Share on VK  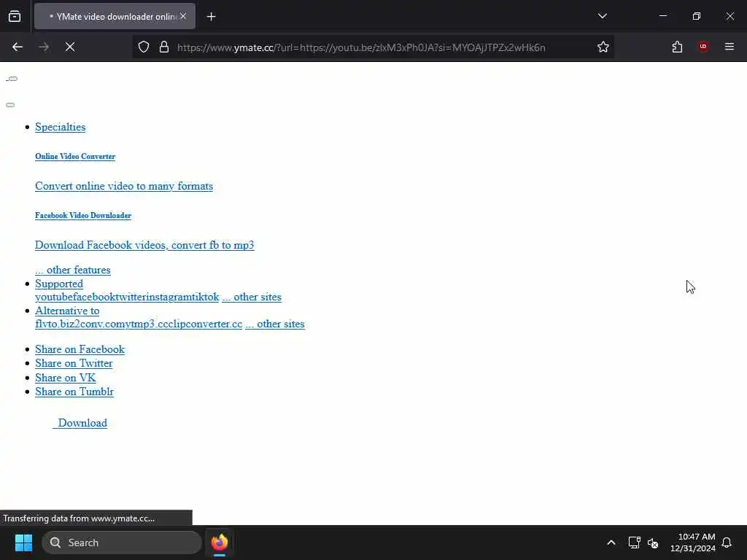tap(65, 378)
